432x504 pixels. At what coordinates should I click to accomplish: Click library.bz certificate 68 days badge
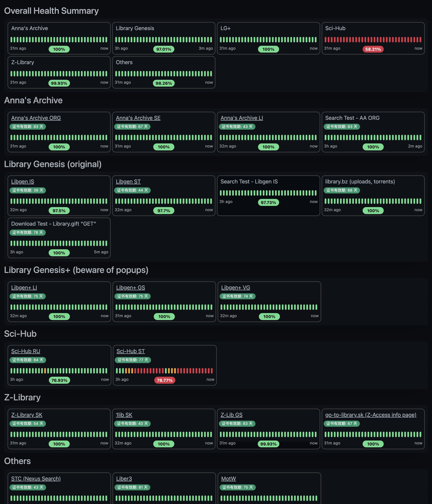pyautogui.click(x=342, y=190)
